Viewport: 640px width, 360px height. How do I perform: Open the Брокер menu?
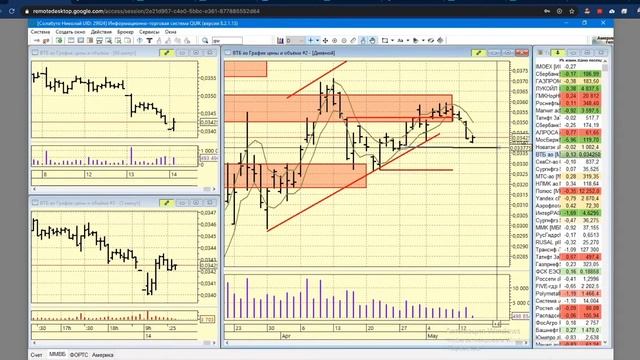(125, 32)
